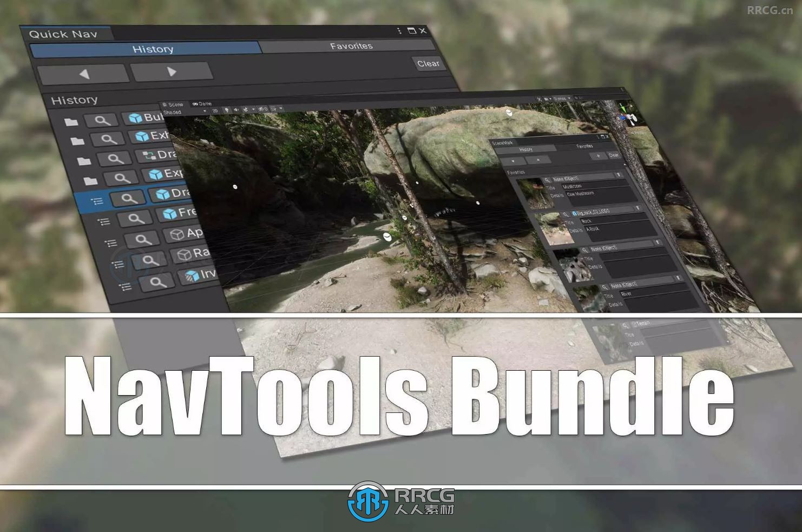The image size is (802, 532).
Task: Open the Gizmos dropdown in Scene view
Action: pos(561,98)
